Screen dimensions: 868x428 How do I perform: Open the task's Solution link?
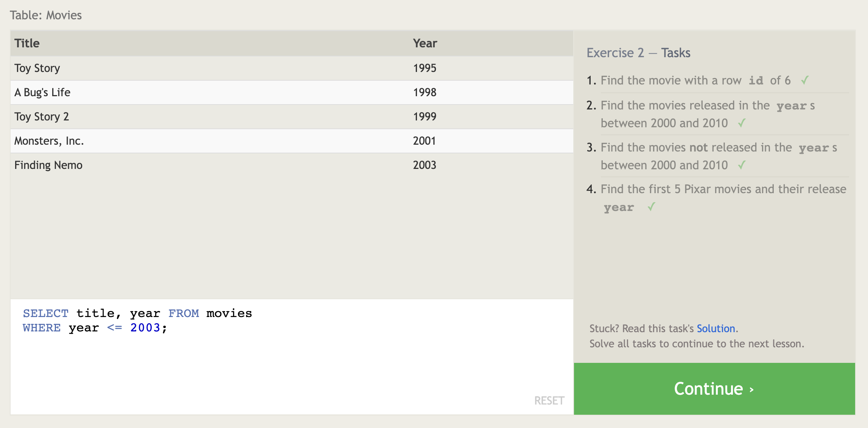(716, 328)
